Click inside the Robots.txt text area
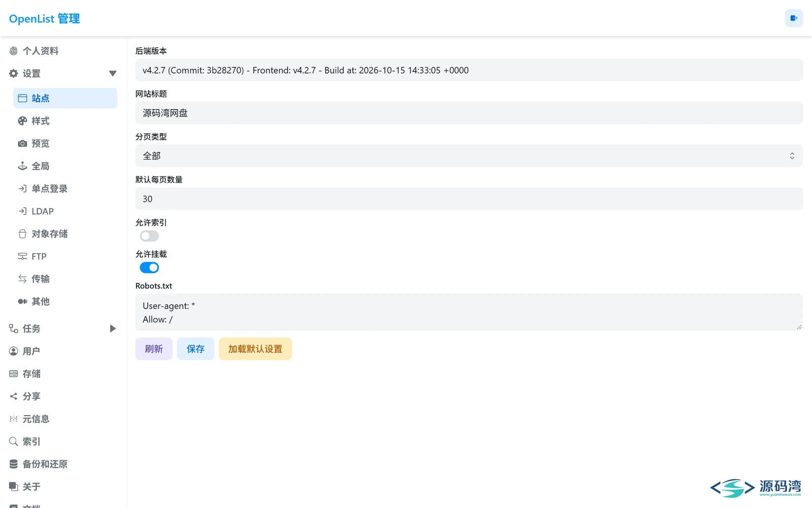The image size is (812, 508). 469,312
